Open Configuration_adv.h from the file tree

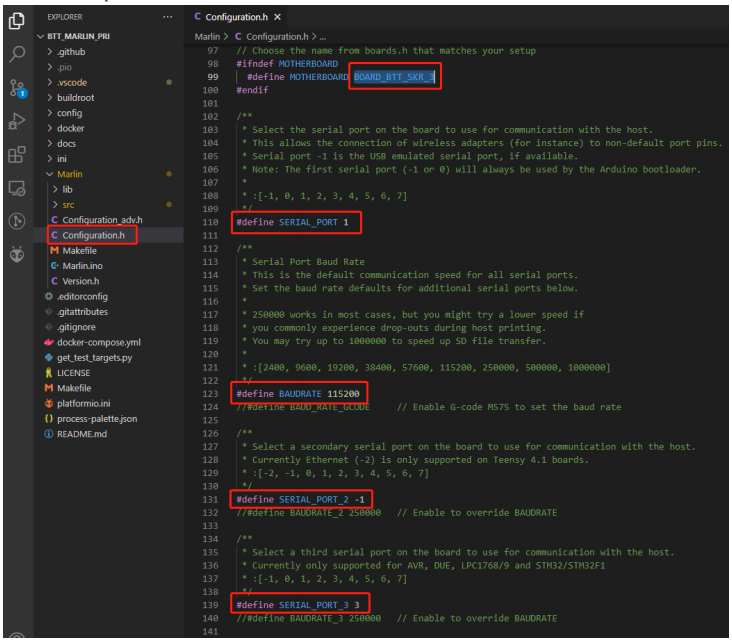coord(102,219)
